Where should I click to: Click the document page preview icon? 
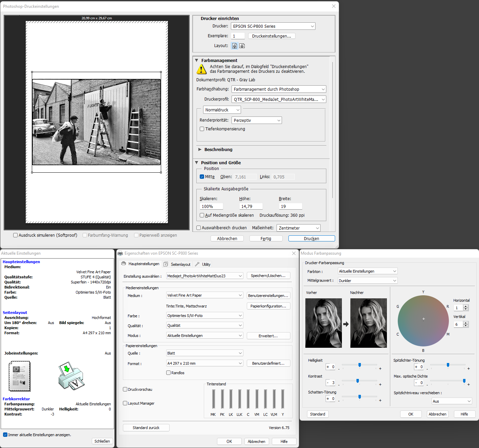click(20, 376)
